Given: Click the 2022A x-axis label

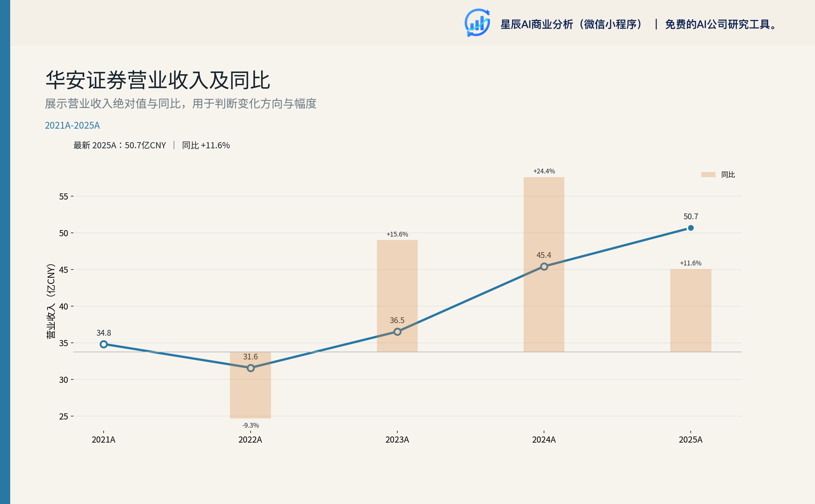Looking at the screenshot, I should pos(250,440).
